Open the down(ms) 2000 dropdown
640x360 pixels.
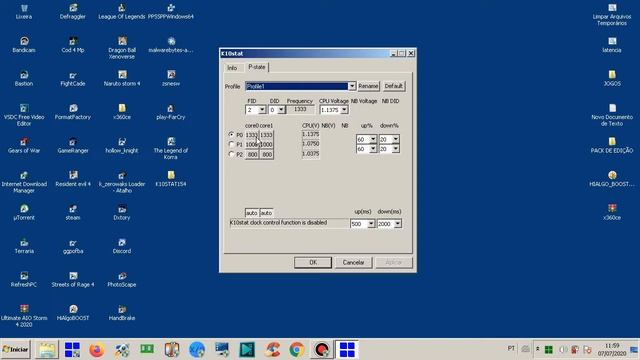(389, 224)
